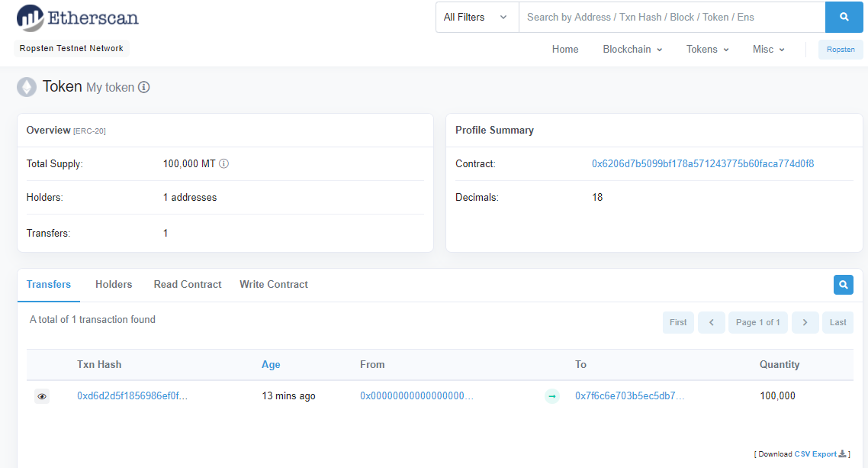Open the Read Contract tab
868x468 pixels.
(188, 284)
